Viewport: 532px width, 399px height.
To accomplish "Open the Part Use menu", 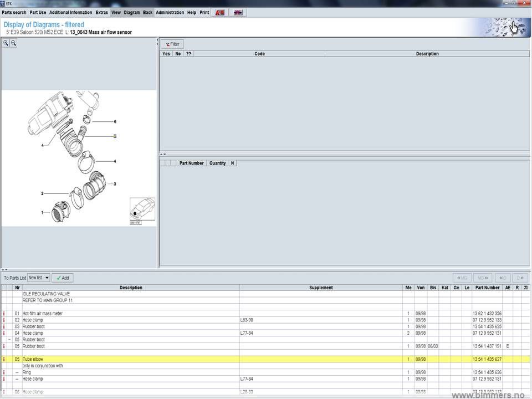I will click(38, 13).
